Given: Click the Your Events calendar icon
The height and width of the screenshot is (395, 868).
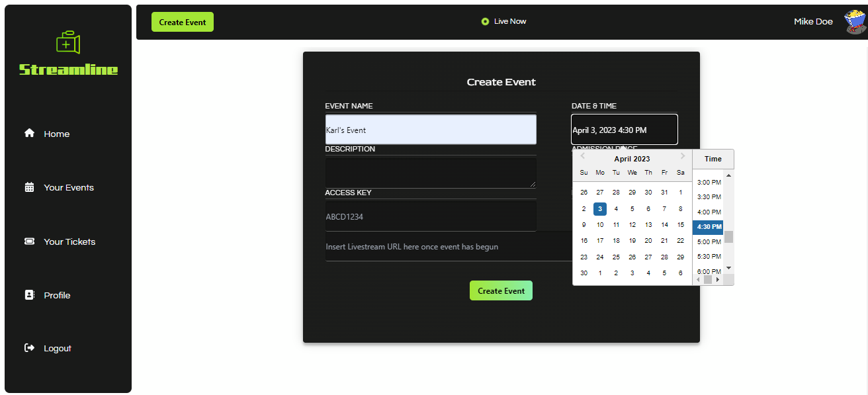Looking at the screenshot, I should [29, 187].
